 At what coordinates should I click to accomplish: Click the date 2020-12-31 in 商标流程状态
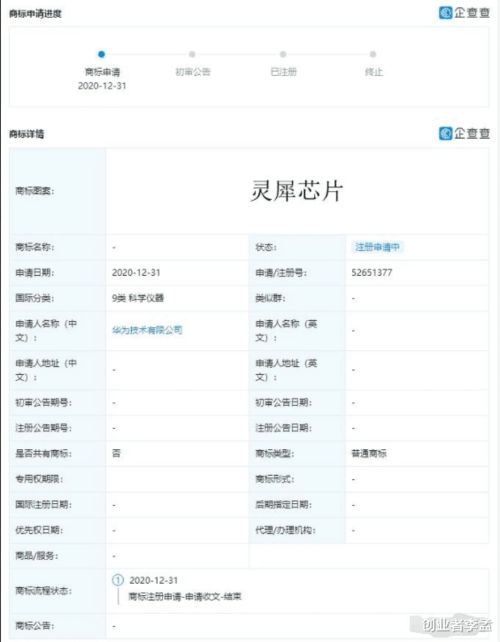coord(154,581)
